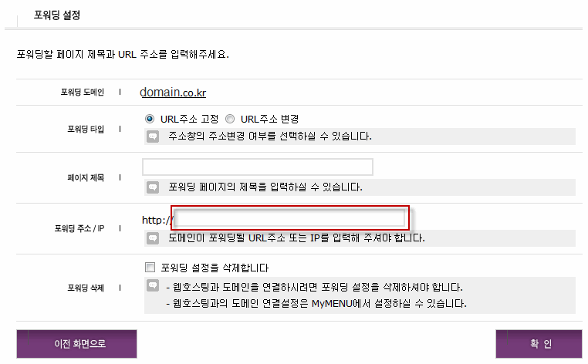Focus the 페이지 제목 text field
This screenshot has width=588, height=364.
pyautogui.click(x=258, y=167)
